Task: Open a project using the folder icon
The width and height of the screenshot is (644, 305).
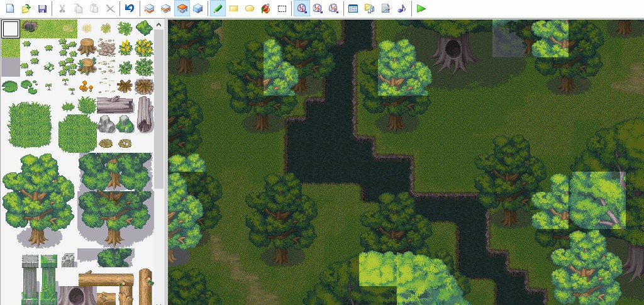Action: pos(26,8)
